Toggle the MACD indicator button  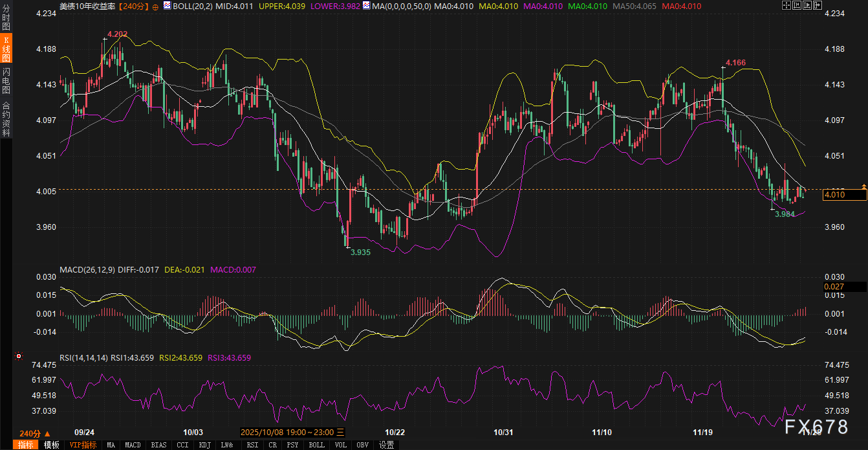[133, 445]
